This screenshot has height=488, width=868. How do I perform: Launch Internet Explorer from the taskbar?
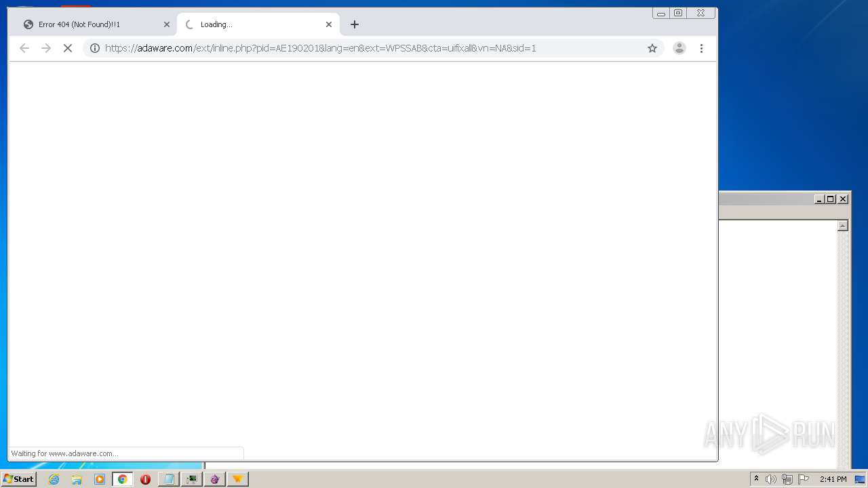pyautogui.click(x=54, y=479)
